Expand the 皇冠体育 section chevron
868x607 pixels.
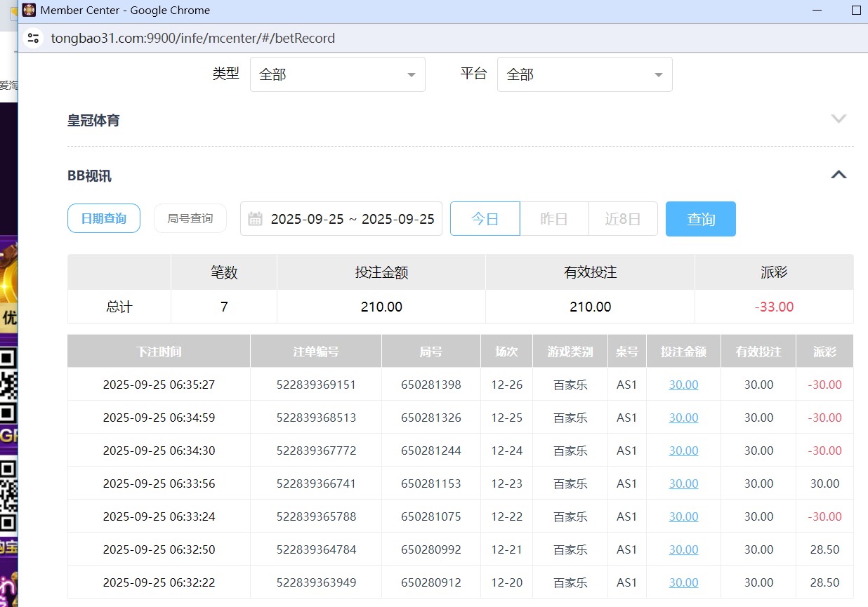pos(839,119)
